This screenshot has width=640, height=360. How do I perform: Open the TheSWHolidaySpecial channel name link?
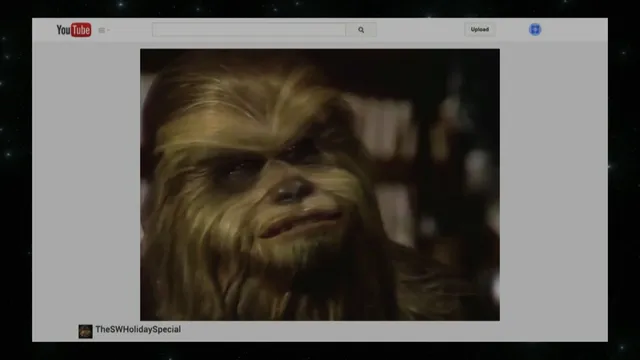point(138,329)
